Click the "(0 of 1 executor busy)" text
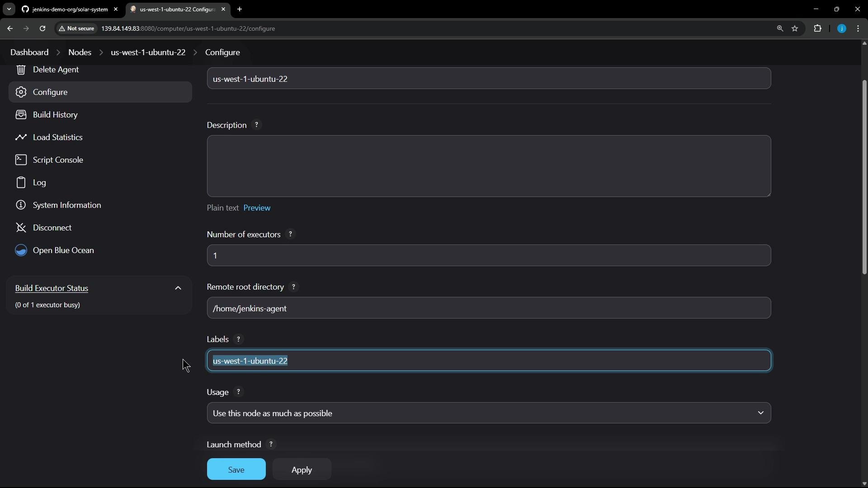 [47, 305]
